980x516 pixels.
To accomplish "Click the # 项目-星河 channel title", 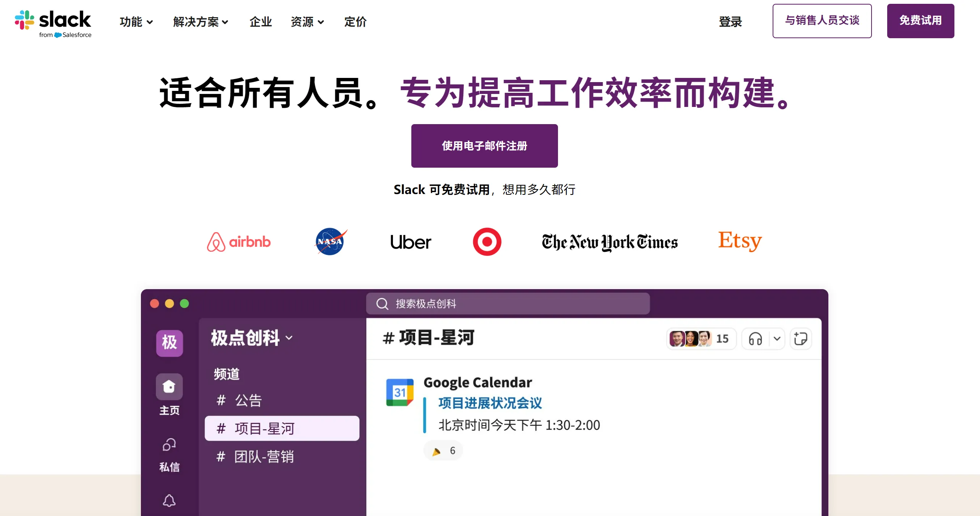I will point(428,338).
